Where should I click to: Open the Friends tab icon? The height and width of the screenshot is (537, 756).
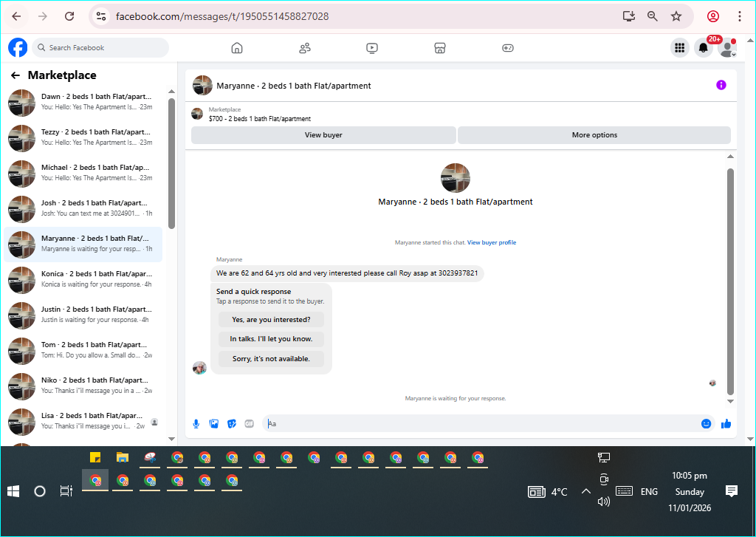pos(305,48)
